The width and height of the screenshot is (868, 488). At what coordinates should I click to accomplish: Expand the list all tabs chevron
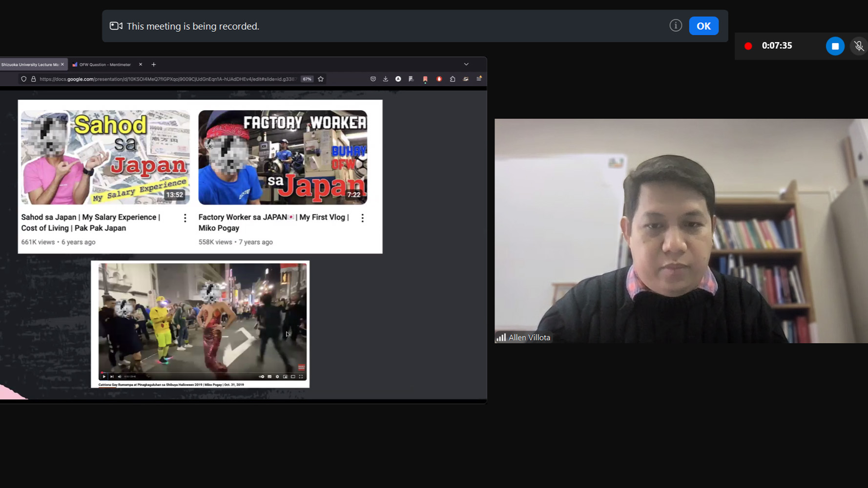point(466,64)
